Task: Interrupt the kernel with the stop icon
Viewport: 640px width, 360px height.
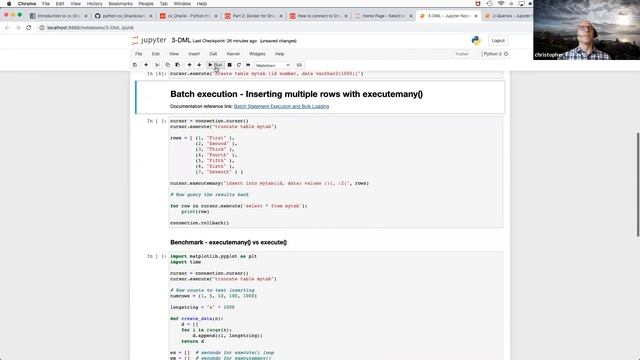Action: click(229, 65)
